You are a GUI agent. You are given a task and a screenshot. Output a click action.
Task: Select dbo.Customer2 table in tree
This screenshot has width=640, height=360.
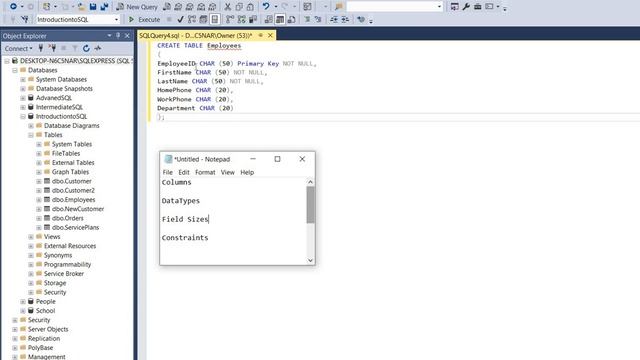(73, 190)
